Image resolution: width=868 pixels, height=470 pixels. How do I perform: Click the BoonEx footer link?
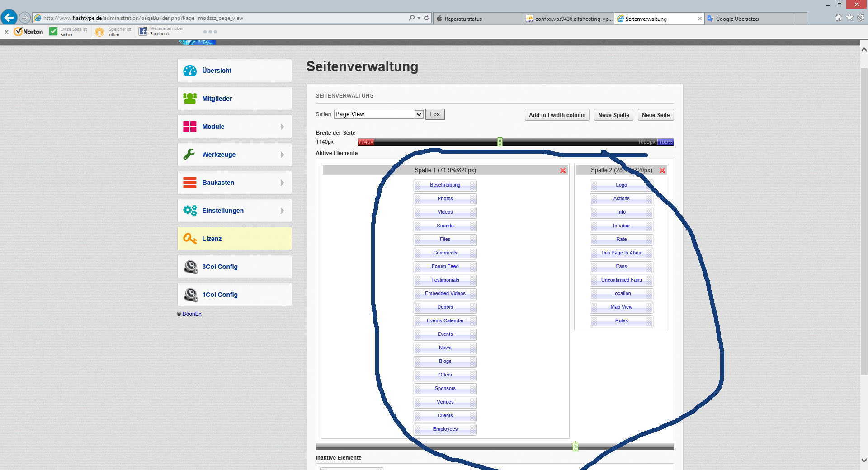192,314
